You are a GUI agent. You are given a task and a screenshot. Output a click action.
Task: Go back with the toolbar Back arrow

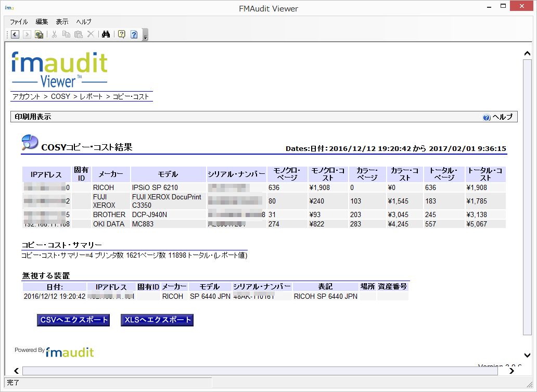[15, 34]
